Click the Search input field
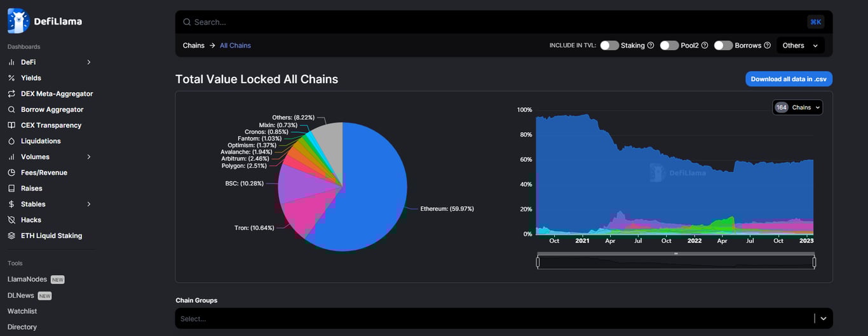The height and width of the screenshot is (336, 868). pyautogui.click(x=496, y=22)
